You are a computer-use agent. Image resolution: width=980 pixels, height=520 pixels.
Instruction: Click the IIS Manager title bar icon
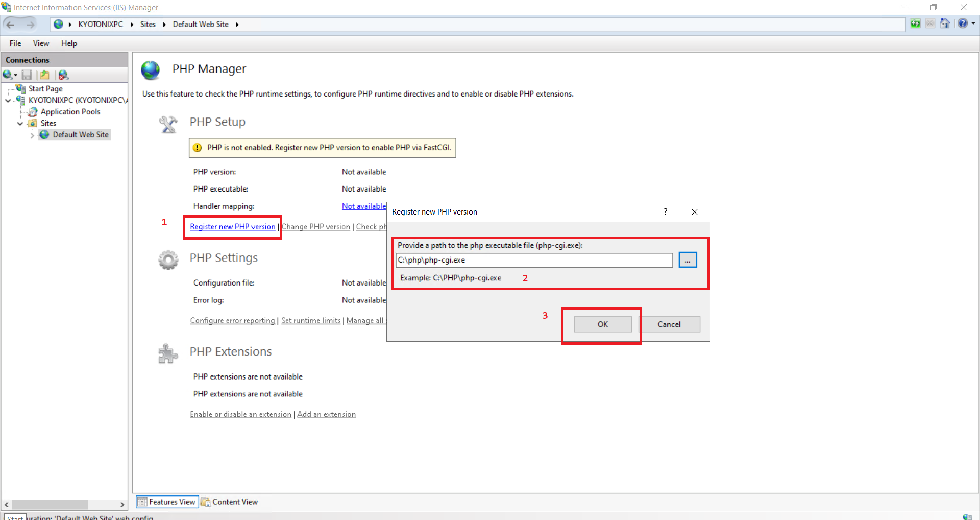(x=6, y=7)
